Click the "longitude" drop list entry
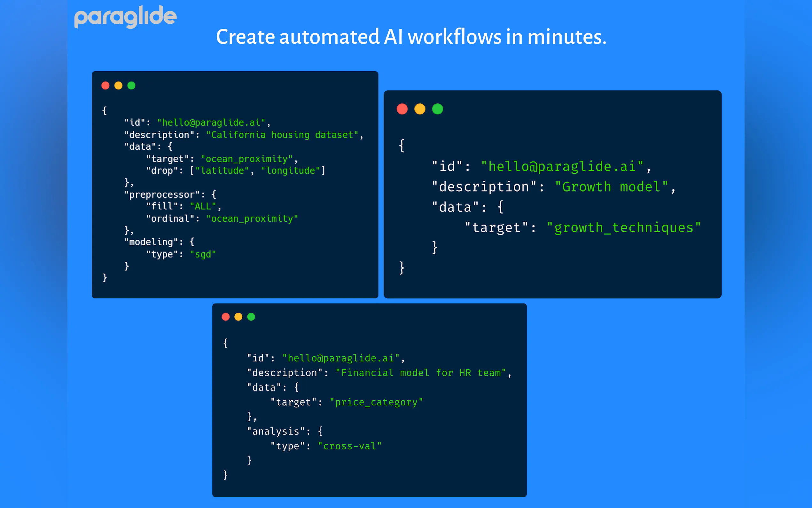812x508 pixels. point(290,171)
